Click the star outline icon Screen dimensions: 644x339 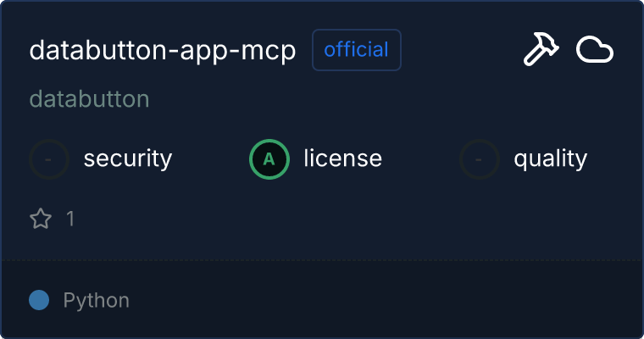coord(41,220)
